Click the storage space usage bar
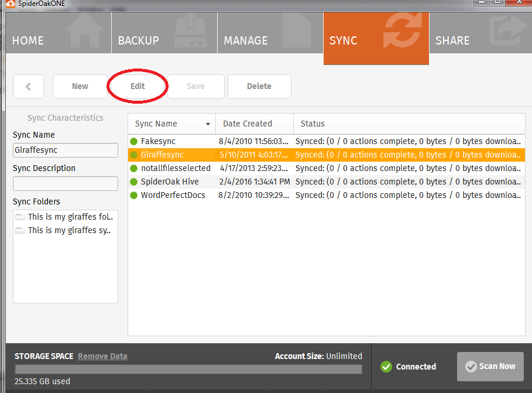Image resolution: width=532 pixels, height=393 pixels. coord(188,369)
